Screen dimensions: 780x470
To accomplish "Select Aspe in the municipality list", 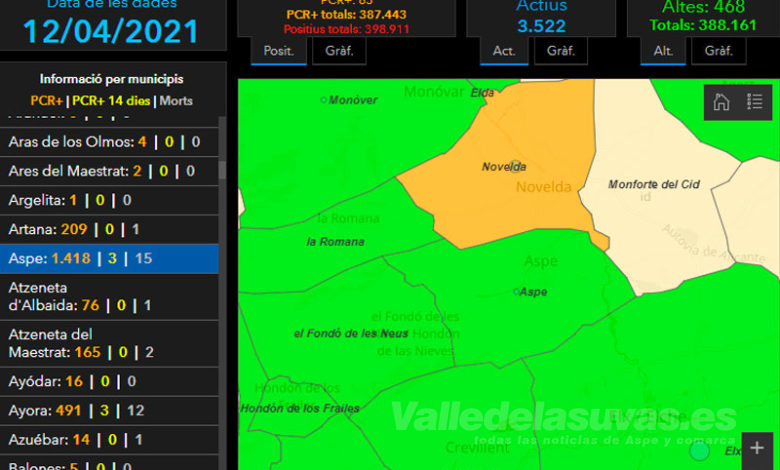I will 108,258.
